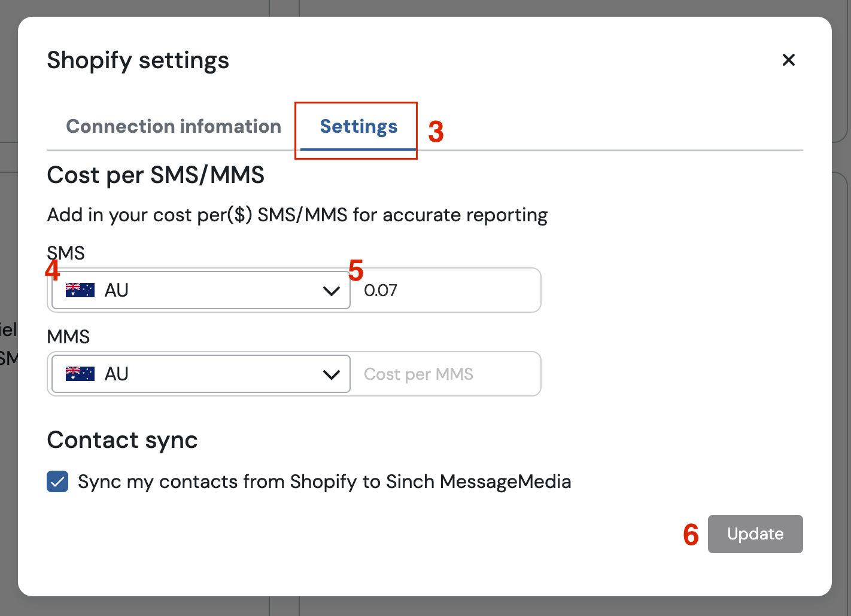Click the 'Add in your cost per($)' description
The width and height of the screenshot is (851, 616).
point(297,215)
